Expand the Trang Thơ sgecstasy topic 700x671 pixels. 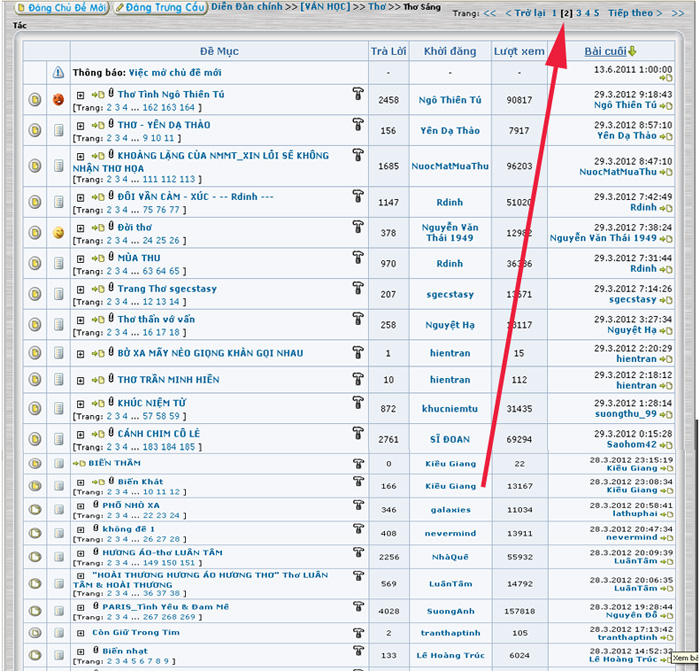[80, 290]
